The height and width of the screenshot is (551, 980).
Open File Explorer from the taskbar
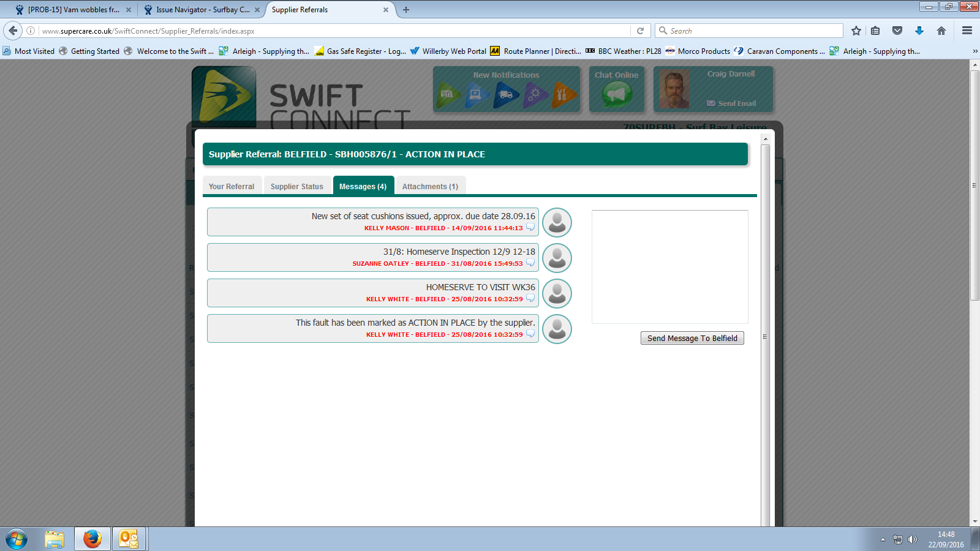(55, 539)
